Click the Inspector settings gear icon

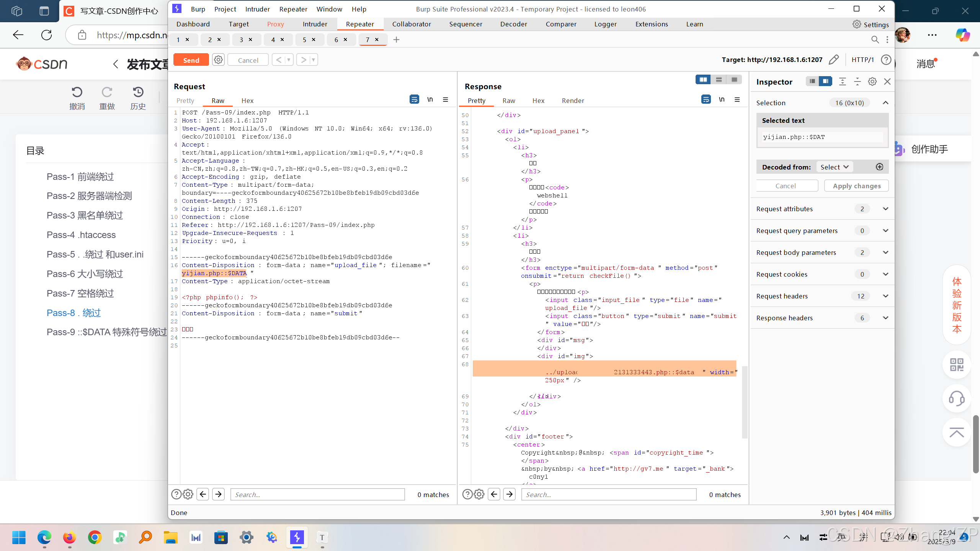pos(872,82)
